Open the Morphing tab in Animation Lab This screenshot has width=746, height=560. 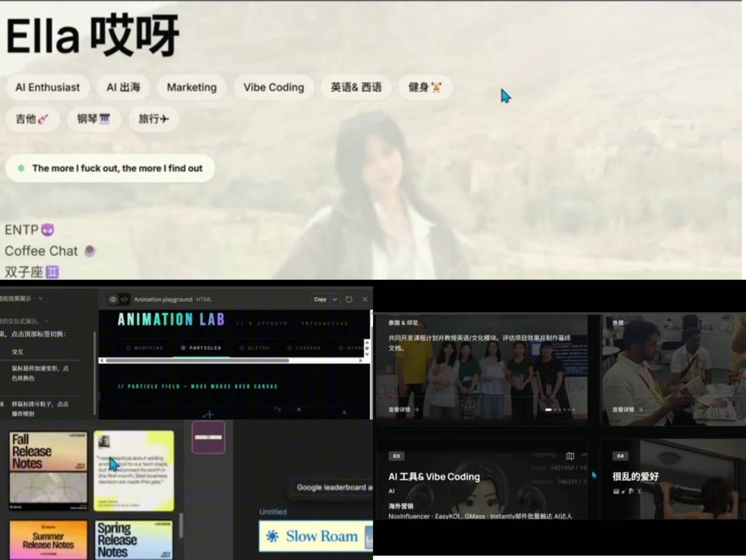[145, 348]
